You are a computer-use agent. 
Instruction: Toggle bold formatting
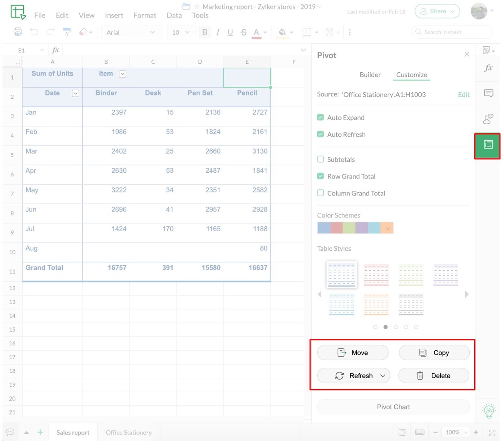[x=204, y=32]
